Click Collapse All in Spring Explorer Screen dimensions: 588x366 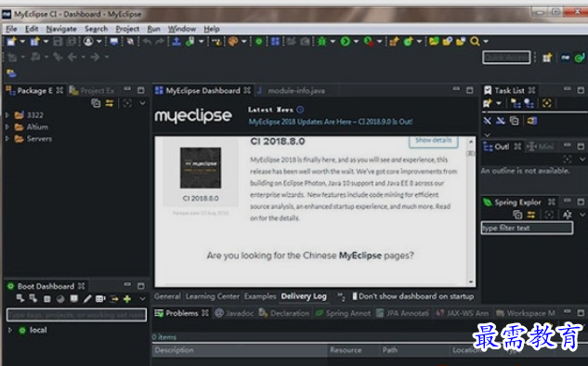pyautogui.click(x=517, y=215)
